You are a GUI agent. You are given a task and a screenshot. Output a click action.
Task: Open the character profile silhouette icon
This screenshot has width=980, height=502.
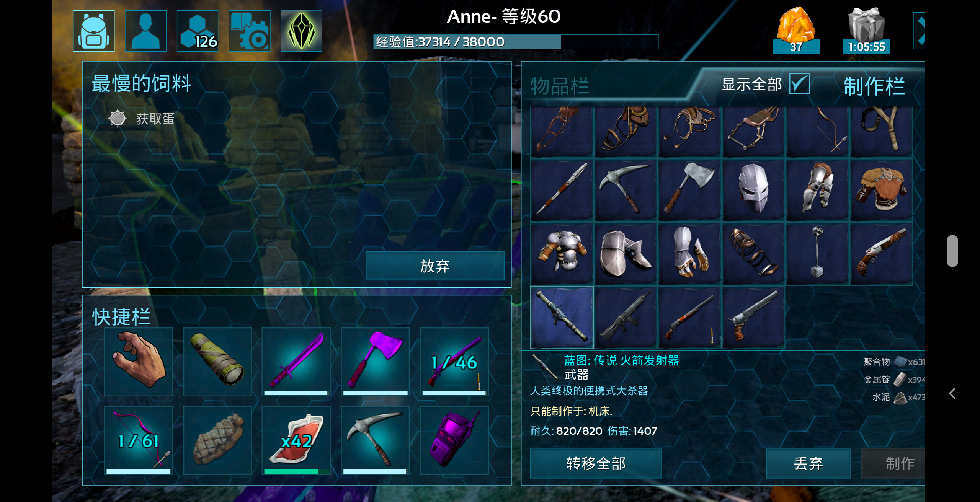pyautogui.click(x=146, y=31)
